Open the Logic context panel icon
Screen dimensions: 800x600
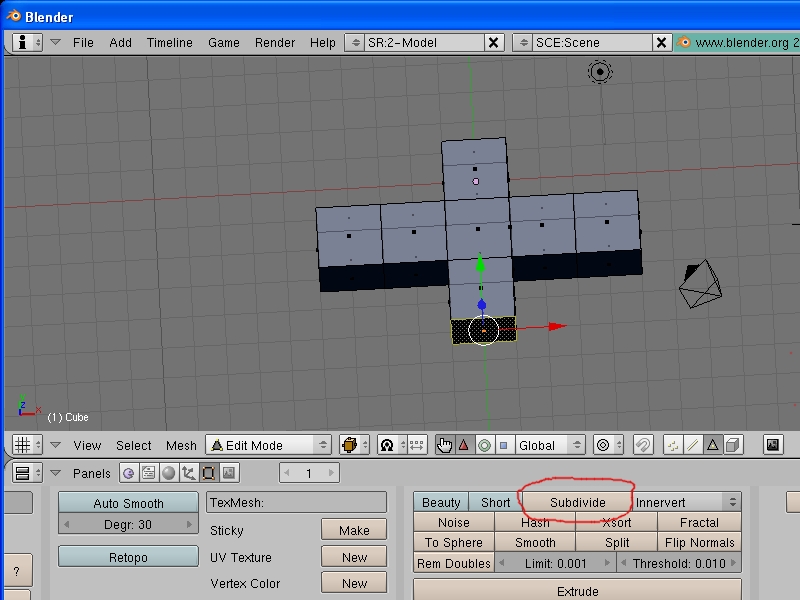click(x=129, y=473)
